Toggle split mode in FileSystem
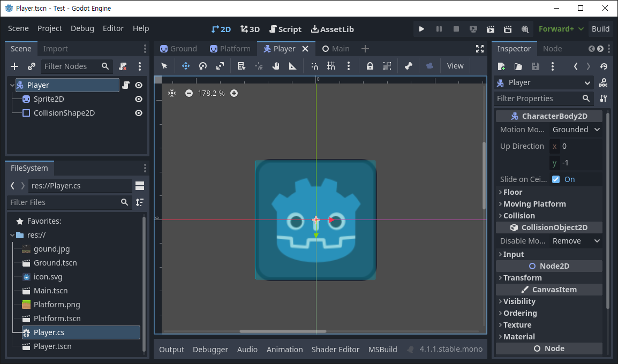618x364 pixels. [x=140, y=186]
